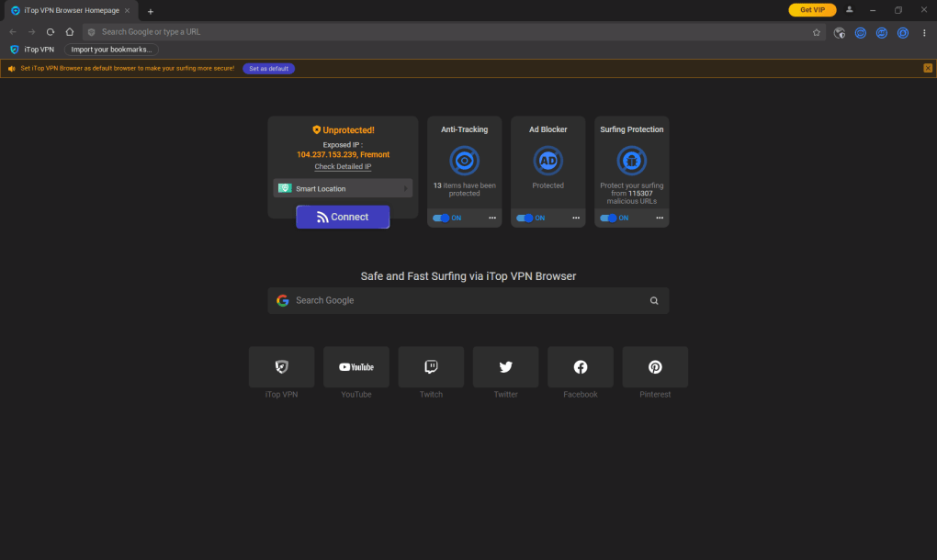Open the iTop VPN bookmark in bookmarks bar
The image size is (937, 560).
(32, 50)
